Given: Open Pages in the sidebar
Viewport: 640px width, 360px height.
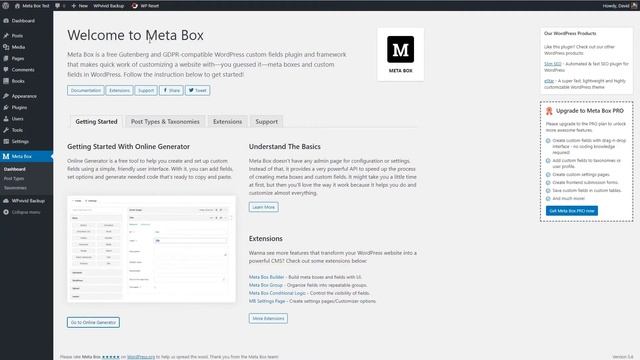Looking at the screenshot, I should tap(26, 58).
